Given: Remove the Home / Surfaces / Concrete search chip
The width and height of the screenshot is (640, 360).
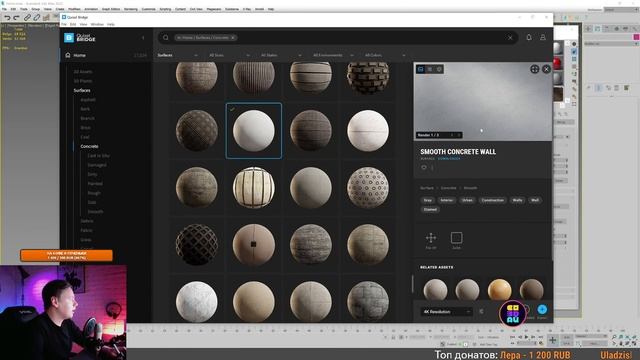Looking at the screenshot, I should click(233, 38).
